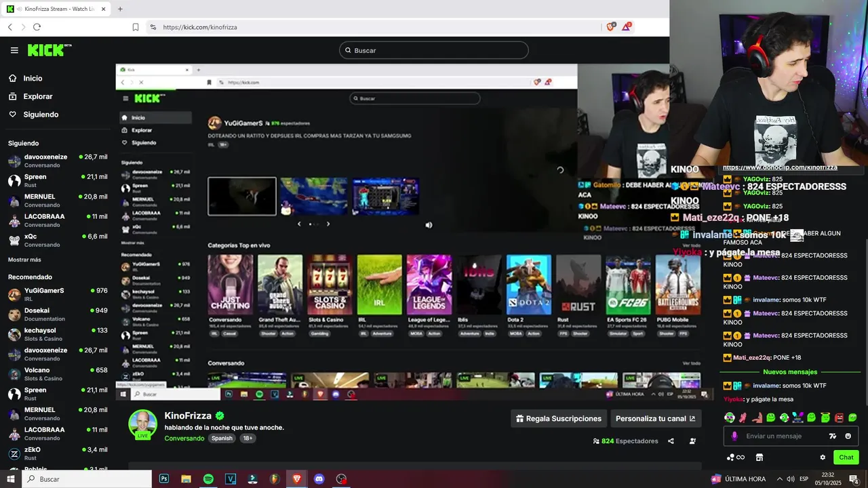Open Brave browser from the taskbar

pyautogui.click(x=297, y=479)
